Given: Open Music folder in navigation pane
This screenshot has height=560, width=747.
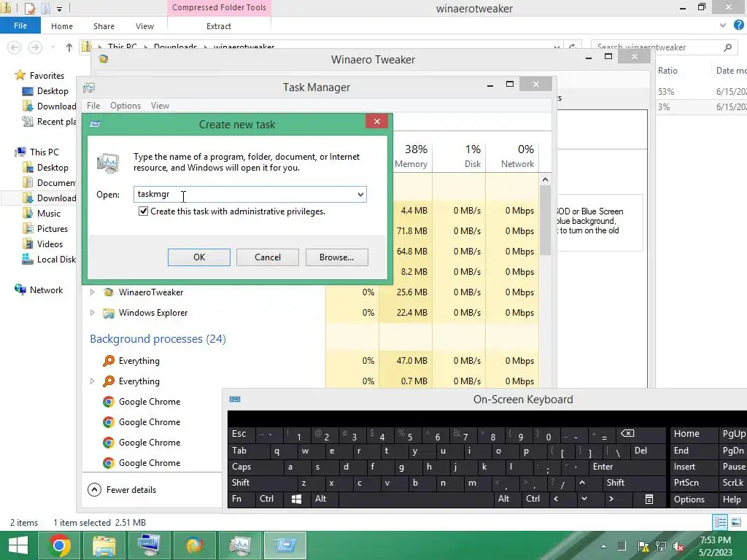Looking at the screenshot, I should tap(49, 214).
